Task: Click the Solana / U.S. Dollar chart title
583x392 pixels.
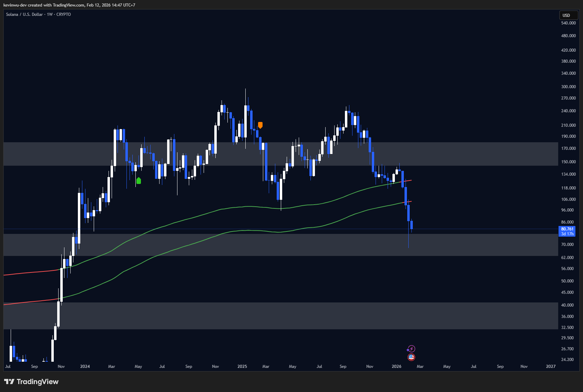Action: [38, 14]
